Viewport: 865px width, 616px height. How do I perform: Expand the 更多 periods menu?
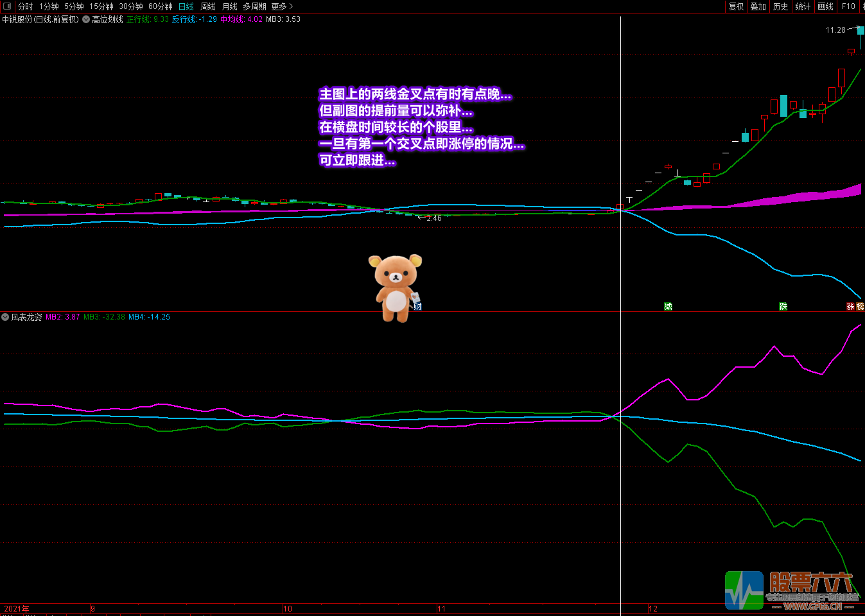[x=282, y=6]
